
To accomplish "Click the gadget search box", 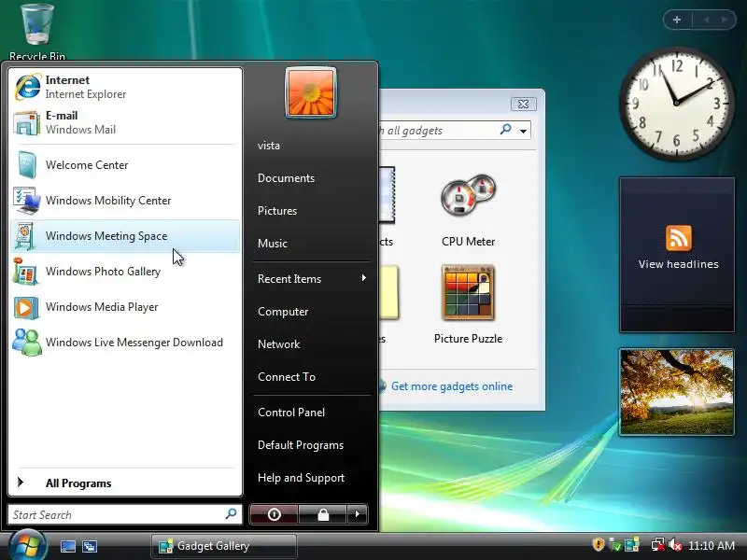I will 438,131.
